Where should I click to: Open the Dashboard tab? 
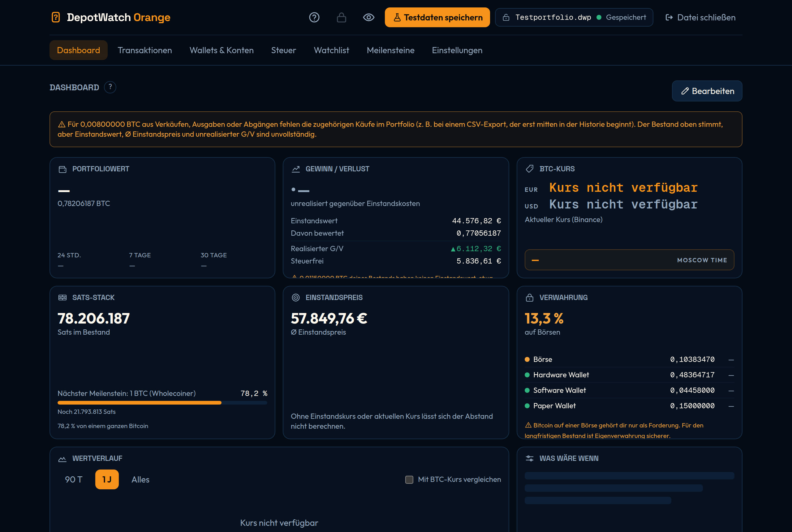78,50
